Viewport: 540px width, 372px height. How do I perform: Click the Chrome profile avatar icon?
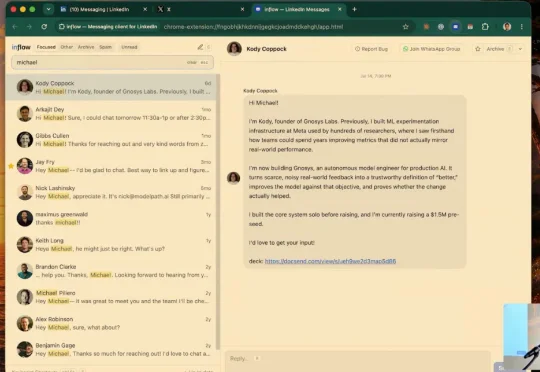(x=507, y=27)
